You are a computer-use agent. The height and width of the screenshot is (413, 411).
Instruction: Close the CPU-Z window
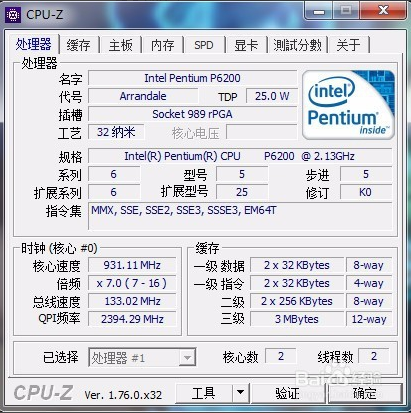pos(384,11)
